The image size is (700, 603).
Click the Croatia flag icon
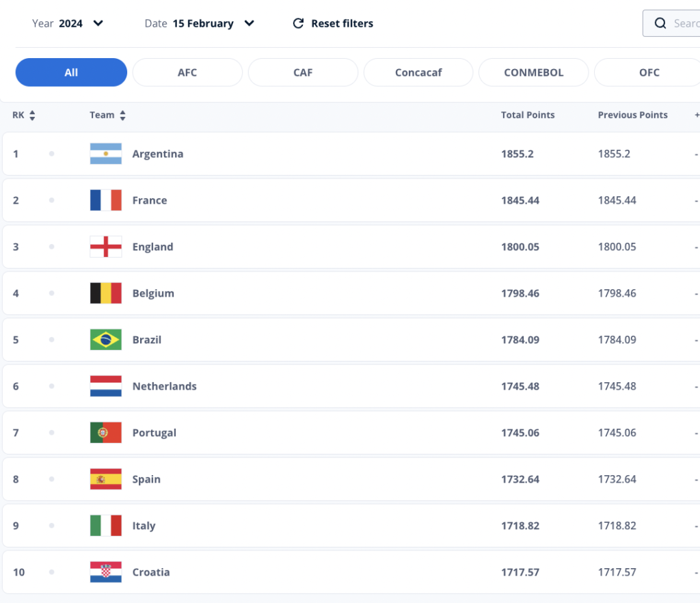click(x=106, y=572)
